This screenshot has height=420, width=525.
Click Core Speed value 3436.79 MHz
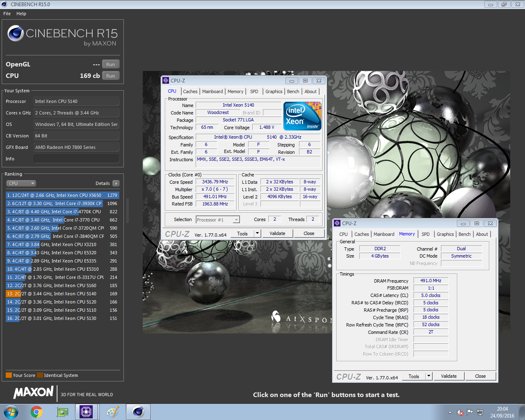pos(215,182)
